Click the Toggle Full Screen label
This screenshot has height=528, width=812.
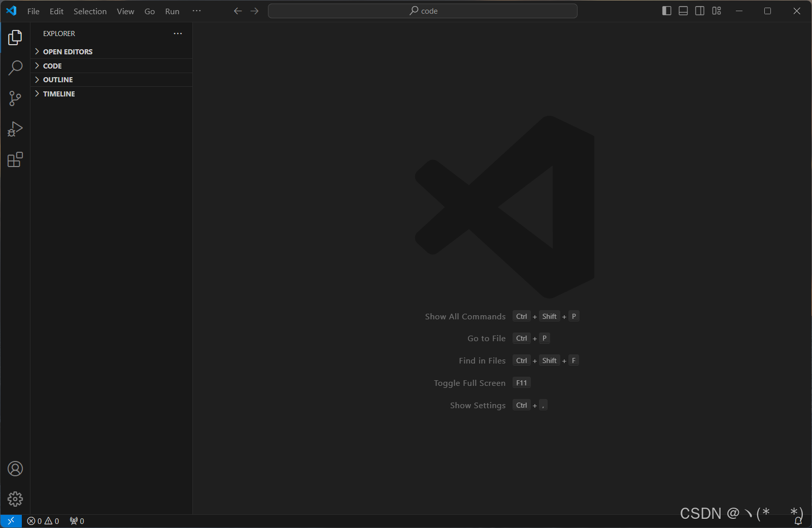click(x=469, y=383)
